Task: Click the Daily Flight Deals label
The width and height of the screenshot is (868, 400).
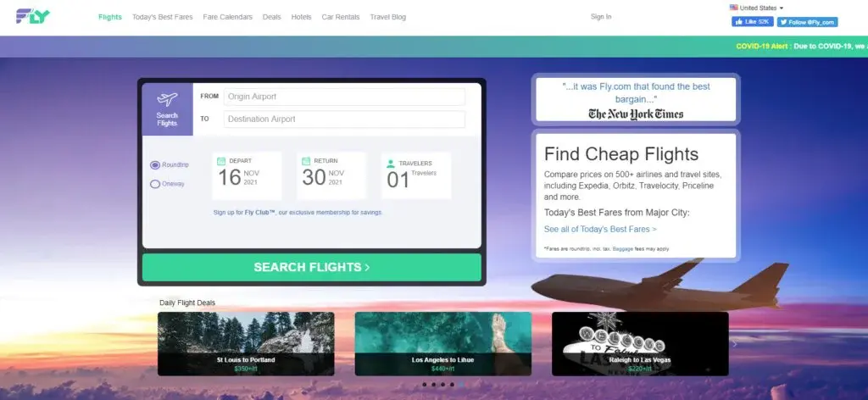Action: [187, 303]
